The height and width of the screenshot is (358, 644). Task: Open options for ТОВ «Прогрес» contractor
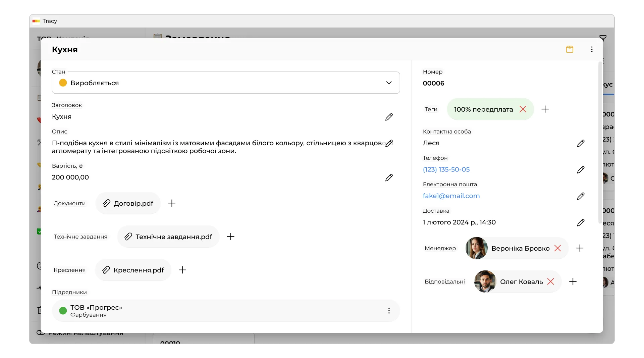point(389,311)
